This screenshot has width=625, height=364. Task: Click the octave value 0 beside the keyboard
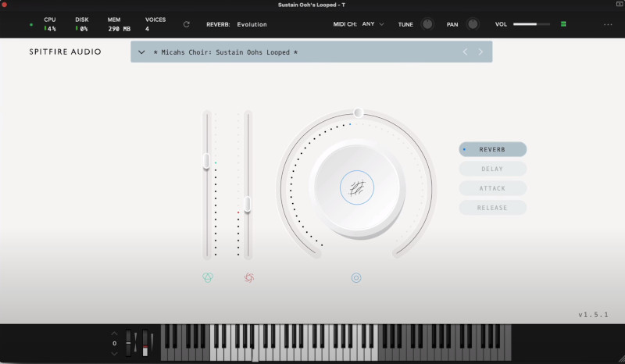[x=114, y=343]
